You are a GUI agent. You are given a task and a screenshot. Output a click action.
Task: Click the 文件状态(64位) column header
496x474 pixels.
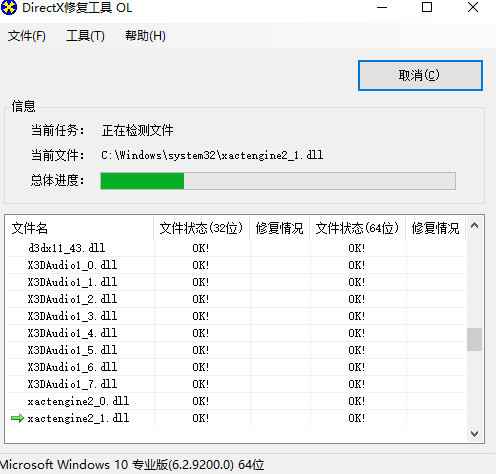[358, 228]
